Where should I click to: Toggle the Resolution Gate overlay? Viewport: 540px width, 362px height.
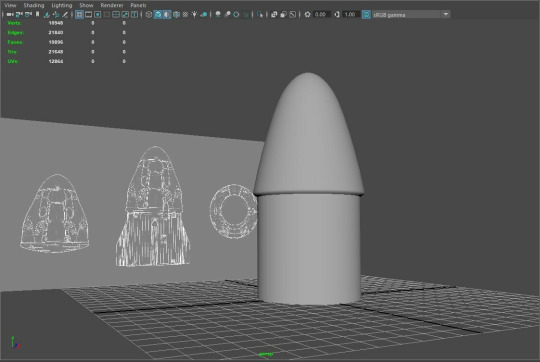pyautogui.click(x=98, y=14)
